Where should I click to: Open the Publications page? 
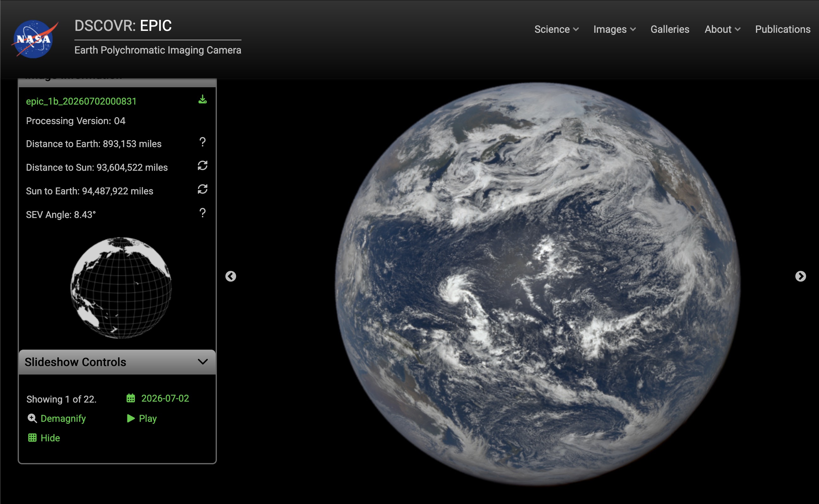click(x=783, y=29)
